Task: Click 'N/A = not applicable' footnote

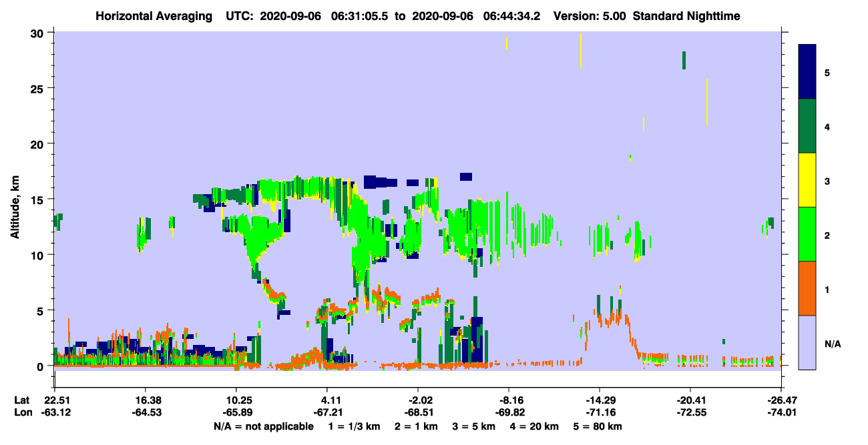Action: point(263,426)
